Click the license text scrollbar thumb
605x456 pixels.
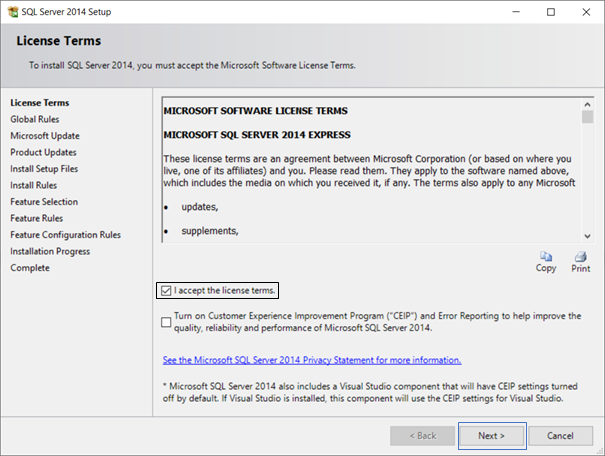(587, 116)
